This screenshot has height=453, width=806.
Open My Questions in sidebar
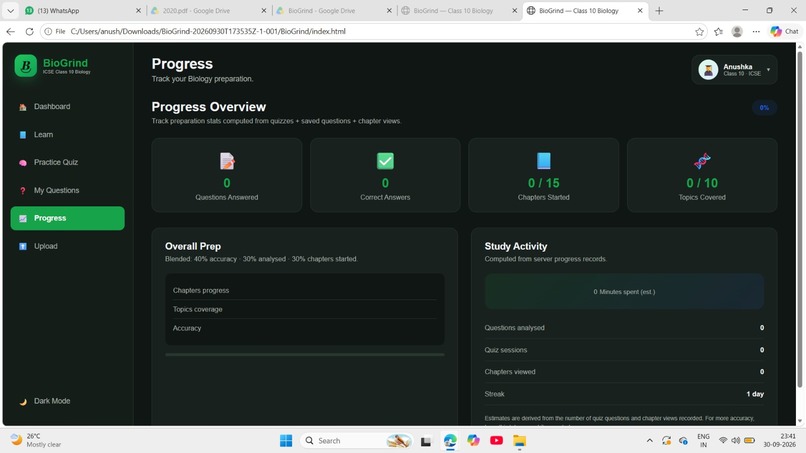tap(67, 190)
